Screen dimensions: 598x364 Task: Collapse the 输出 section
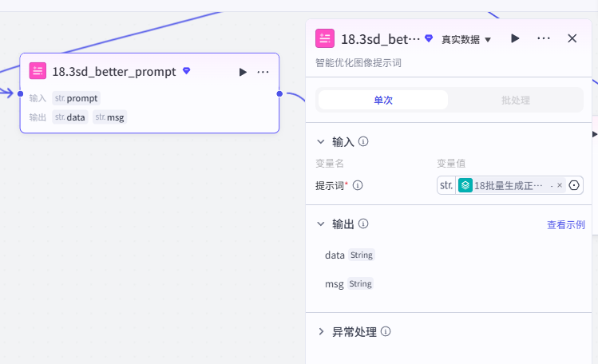tap(321, 224)
